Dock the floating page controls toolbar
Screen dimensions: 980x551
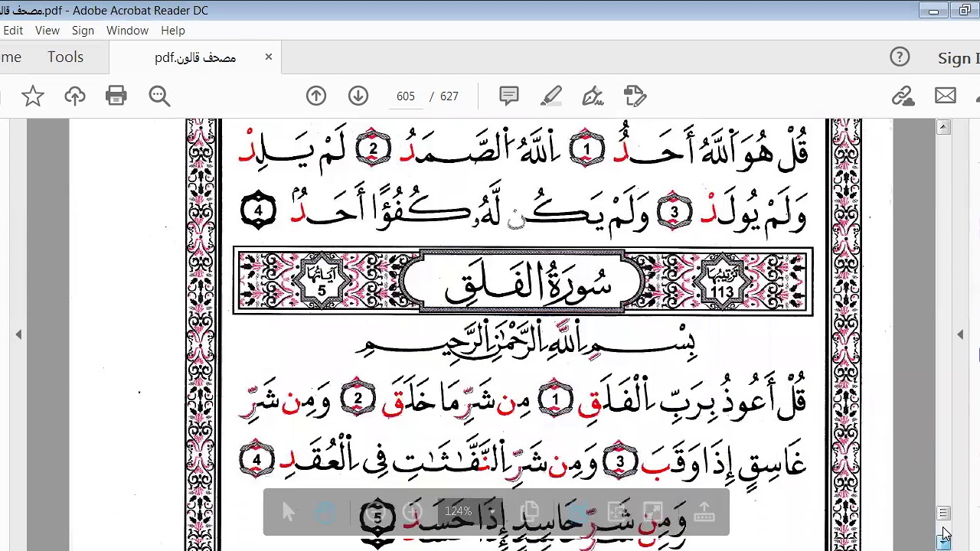click(704, 512)
